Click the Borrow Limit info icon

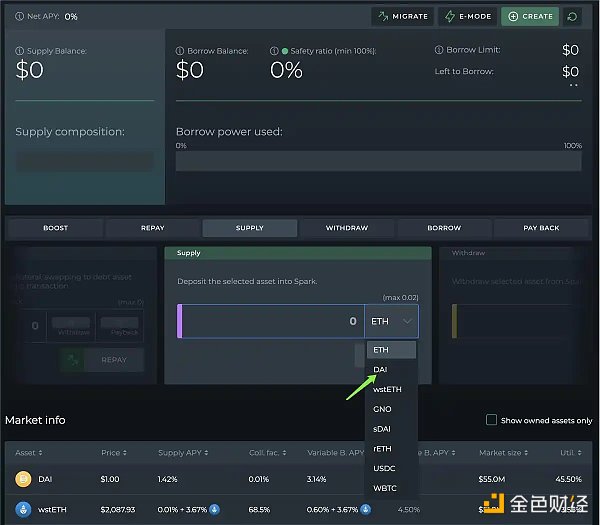pyautogui.click(x=439, y=50)
